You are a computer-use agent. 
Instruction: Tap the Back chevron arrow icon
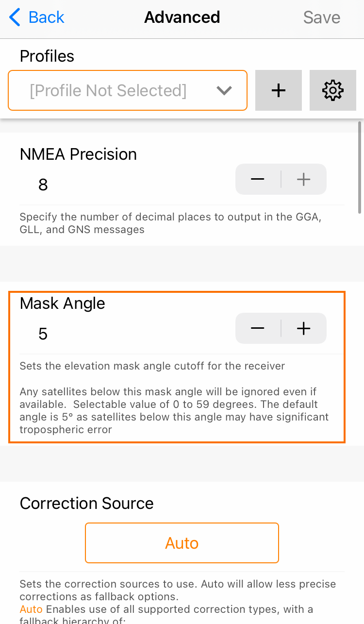coord(15,17)
